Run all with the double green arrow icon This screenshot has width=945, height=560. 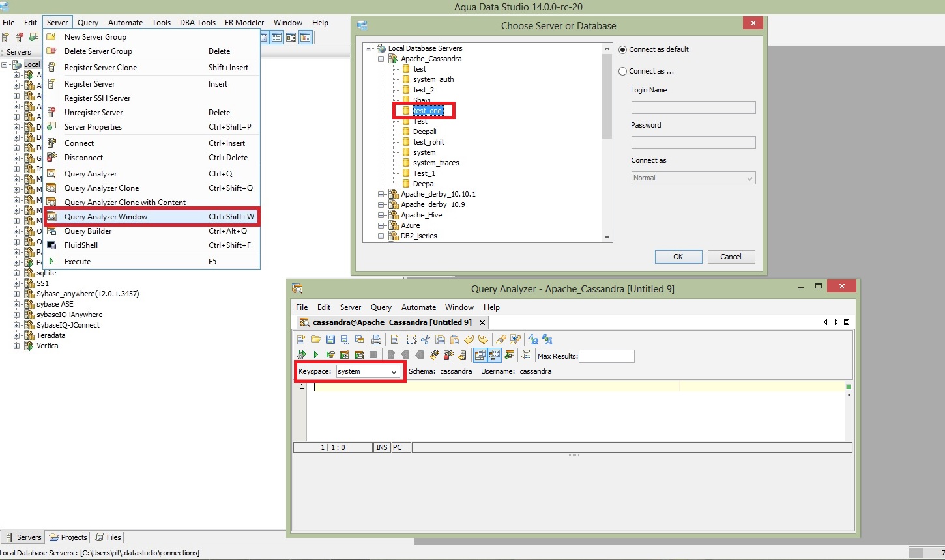pyautogui.click(x=301, y=355)
